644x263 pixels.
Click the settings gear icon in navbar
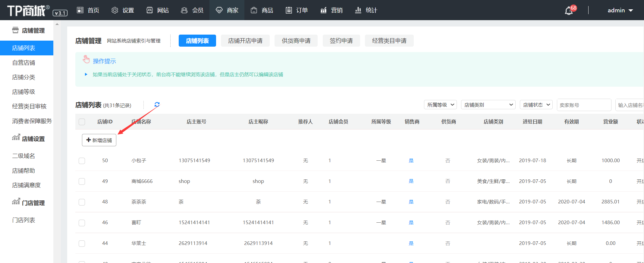click(115, 10)
